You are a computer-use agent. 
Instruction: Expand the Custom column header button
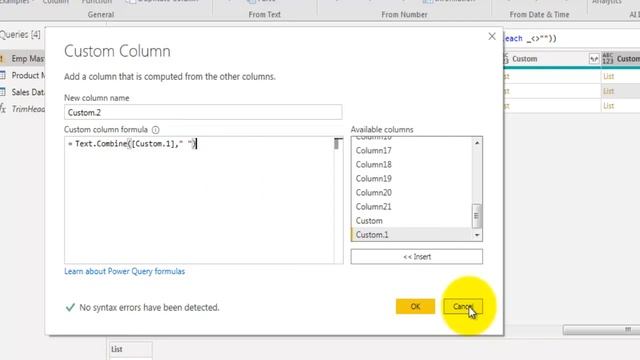point(594,59)
